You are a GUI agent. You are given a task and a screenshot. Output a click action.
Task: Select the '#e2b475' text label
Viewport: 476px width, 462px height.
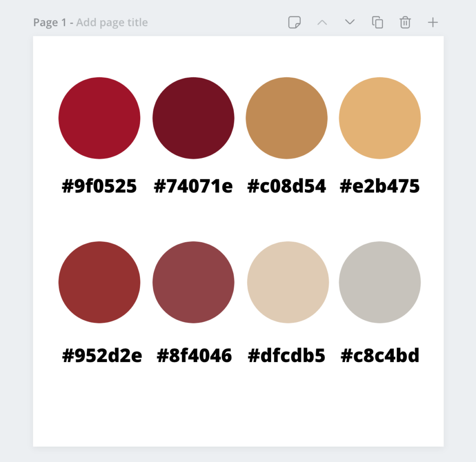[380, 186]
